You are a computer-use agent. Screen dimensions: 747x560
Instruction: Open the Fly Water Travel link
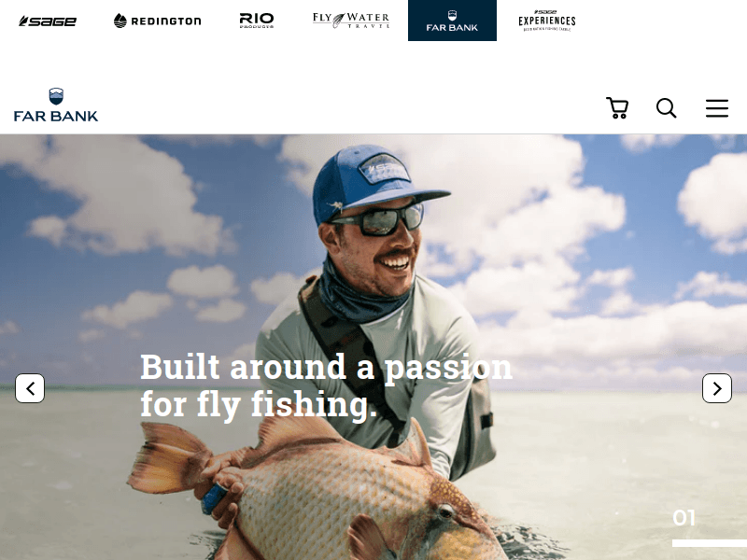coord(351,21)
